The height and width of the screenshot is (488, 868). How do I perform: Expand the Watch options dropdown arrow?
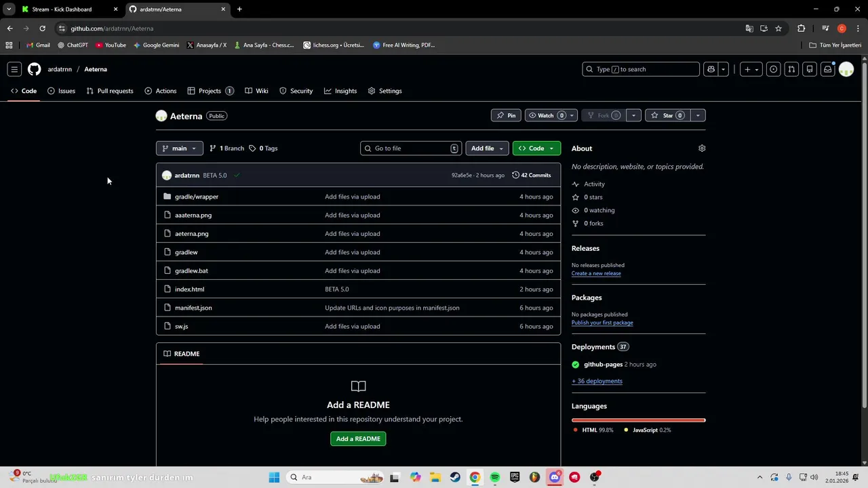[x=572, y=115]
